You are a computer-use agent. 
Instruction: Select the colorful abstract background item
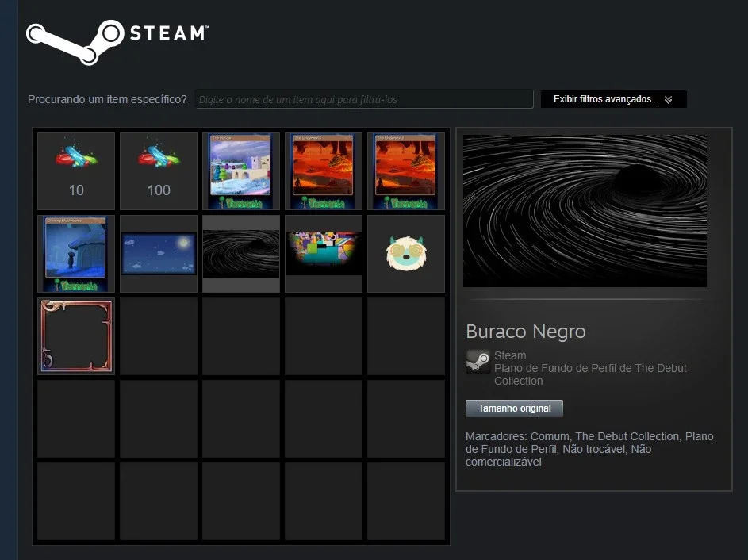[324, 254]
